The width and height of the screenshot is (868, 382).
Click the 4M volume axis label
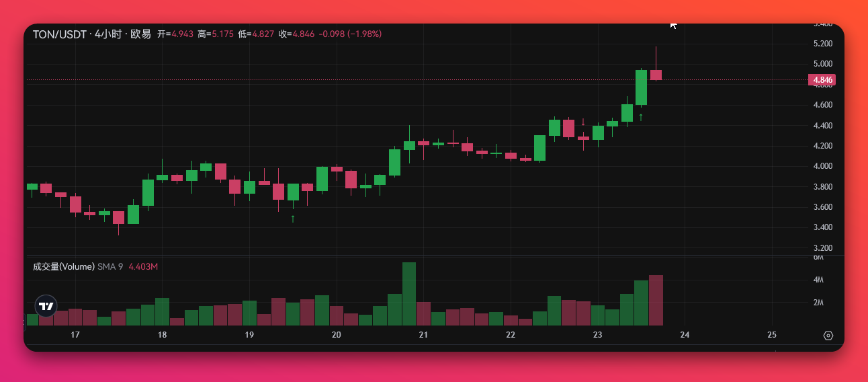pyautogui.click(x=818, y=280)
